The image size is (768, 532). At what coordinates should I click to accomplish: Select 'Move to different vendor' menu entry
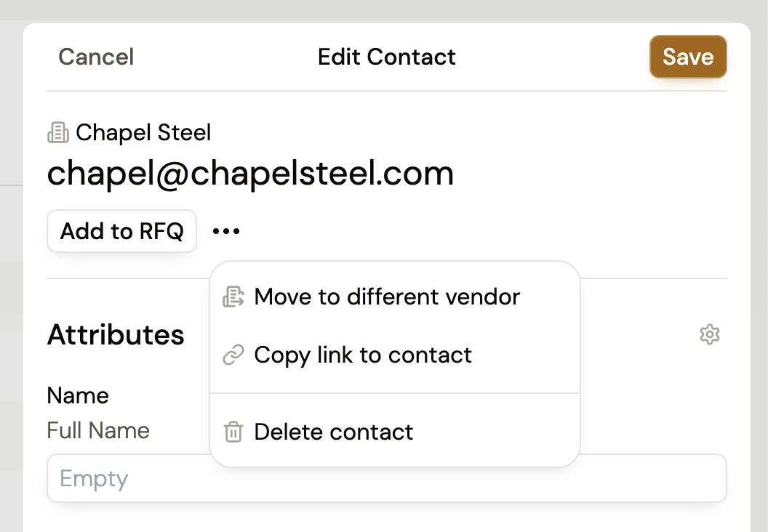[x=387, y=297]
